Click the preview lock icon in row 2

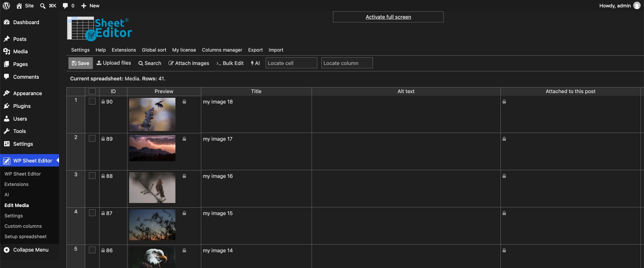coord(184,139)
